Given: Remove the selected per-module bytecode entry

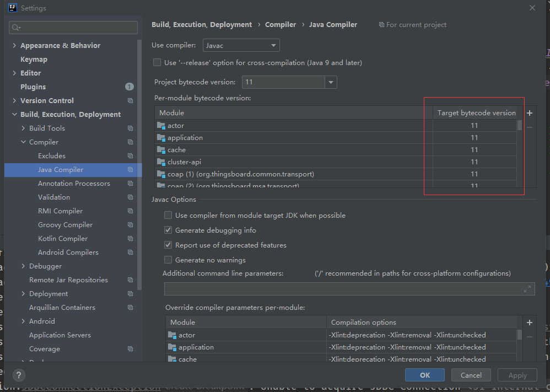Looking at the screenshot, I should (530, 127).
